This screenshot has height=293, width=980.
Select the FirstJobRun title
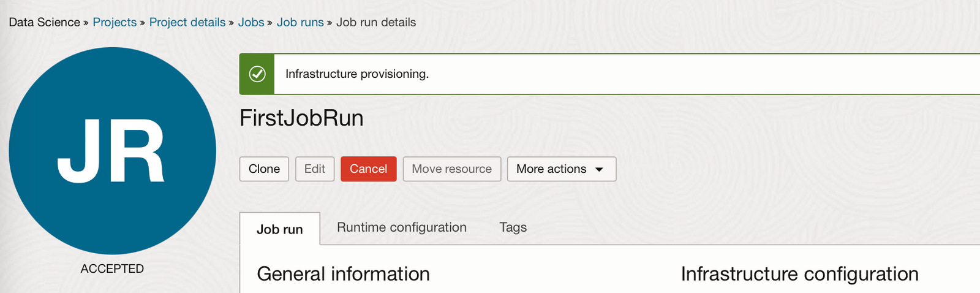(301, 118)
